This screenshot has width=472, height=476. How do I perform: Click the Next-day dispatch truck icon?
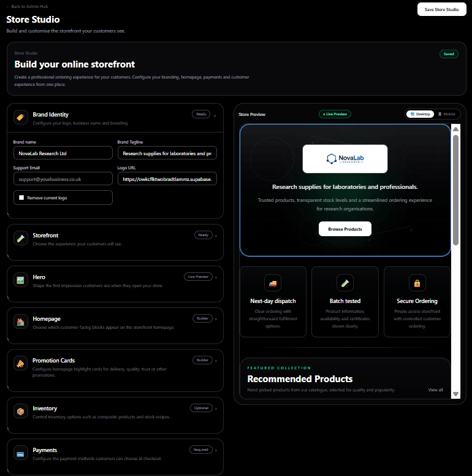[x=273, y=283]
